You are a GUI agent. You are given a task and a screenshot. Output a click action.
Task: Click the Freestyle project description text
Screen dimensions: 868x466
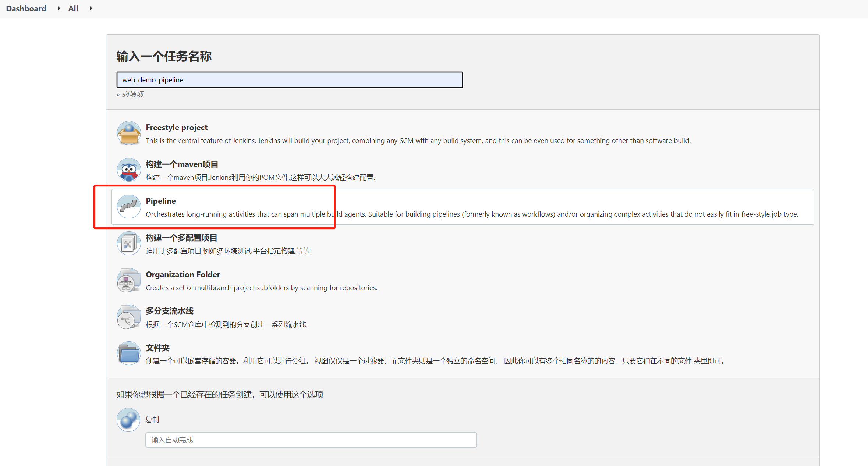point(418,141)
